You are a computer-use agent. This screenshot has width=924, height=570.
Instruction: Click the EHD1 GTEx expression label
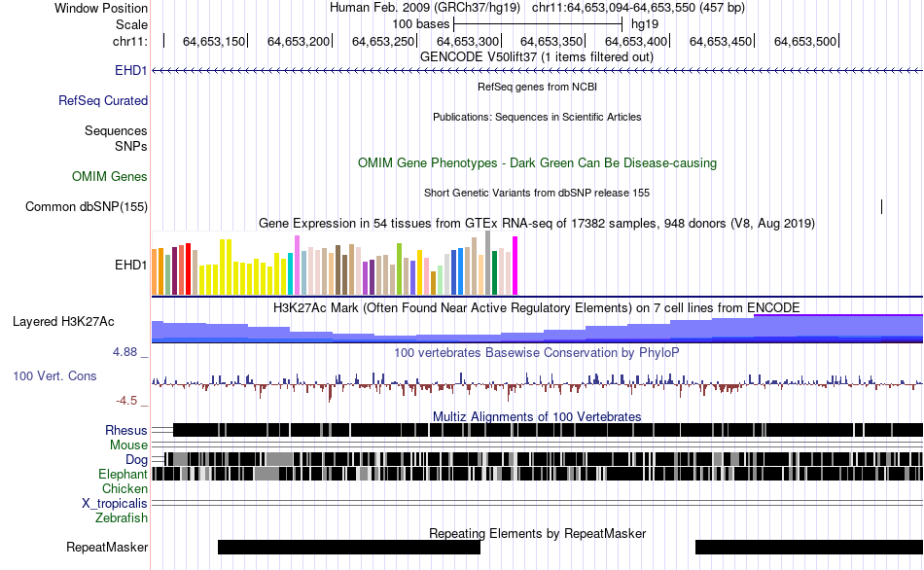(x=131, y=266)
